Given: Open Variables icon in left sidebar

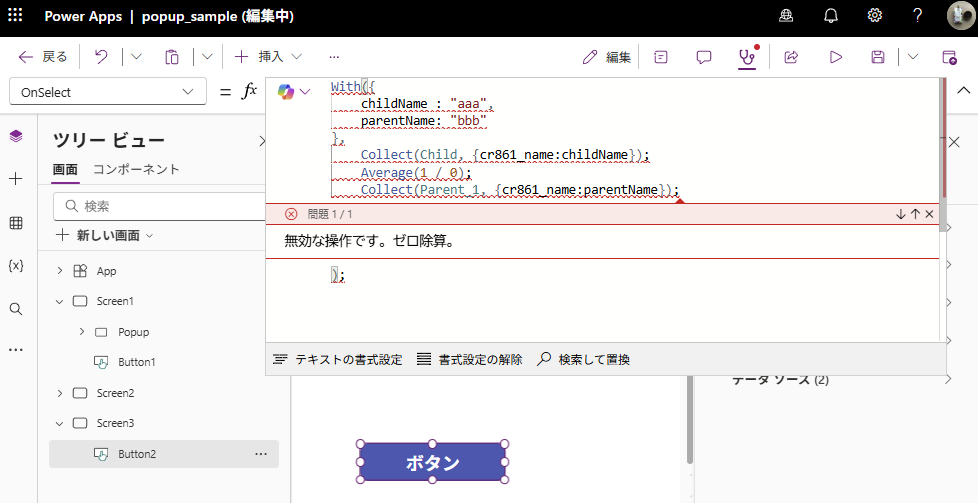Looking at the screenshot, I should point(15,266).
